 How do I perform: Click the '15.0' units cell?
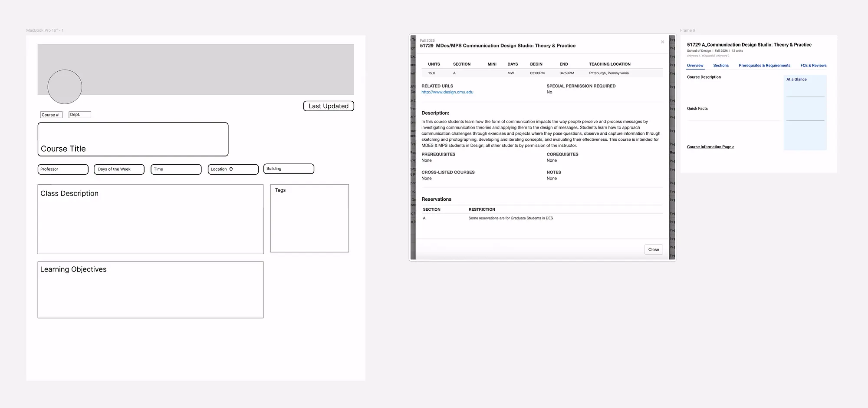pos(431,73)
